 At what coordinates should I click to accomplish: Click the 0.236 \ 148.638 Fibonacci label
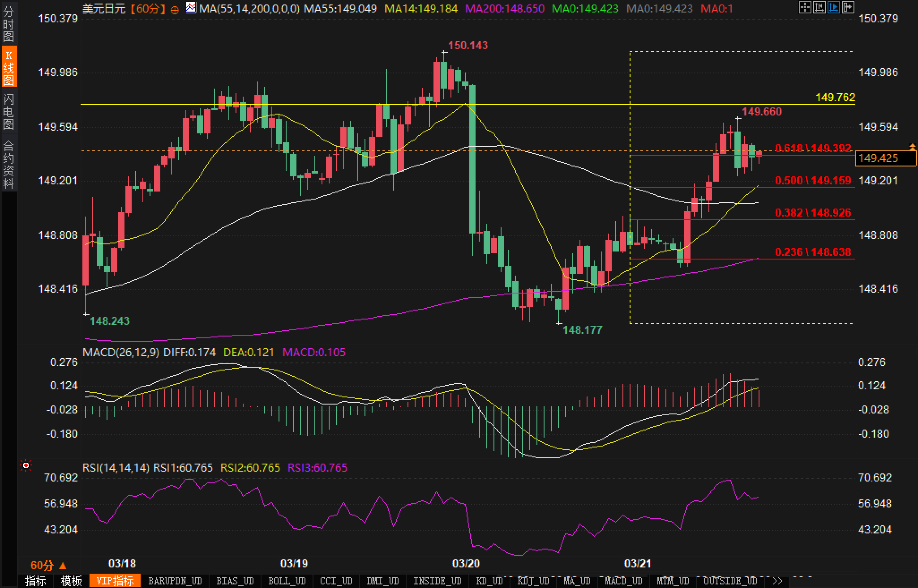(x=813, y=252)
